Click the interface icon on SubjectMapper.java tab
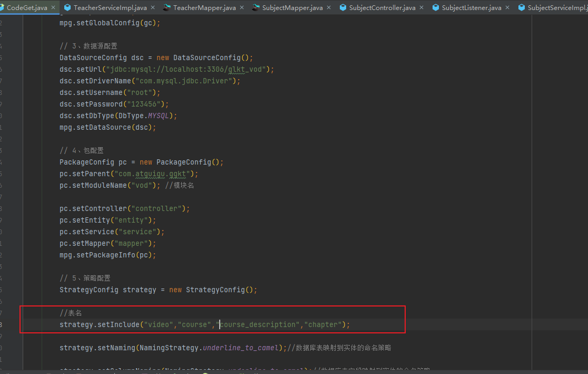The height and width of the screenshot is (374, 588). pos(256,8)
